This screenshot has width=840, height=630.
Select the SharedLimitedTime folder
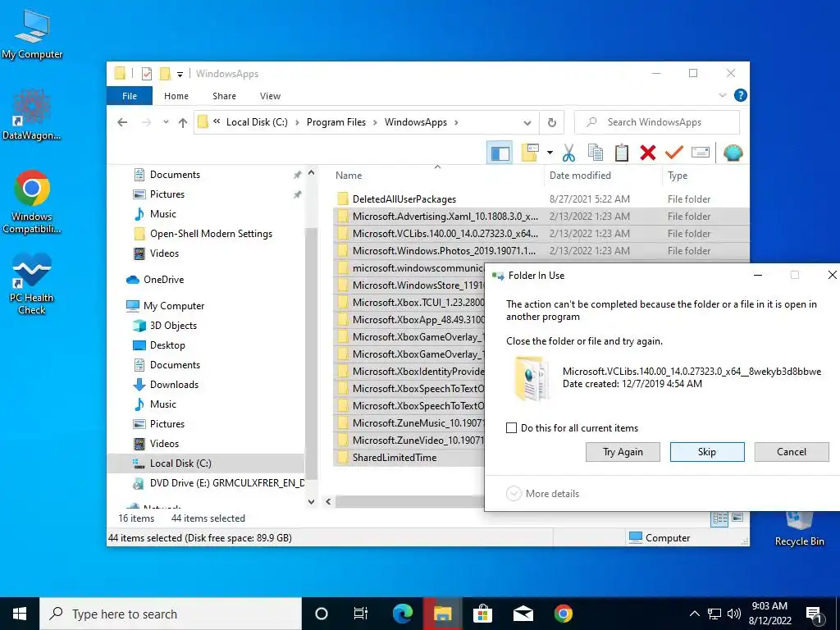(395, 458)
